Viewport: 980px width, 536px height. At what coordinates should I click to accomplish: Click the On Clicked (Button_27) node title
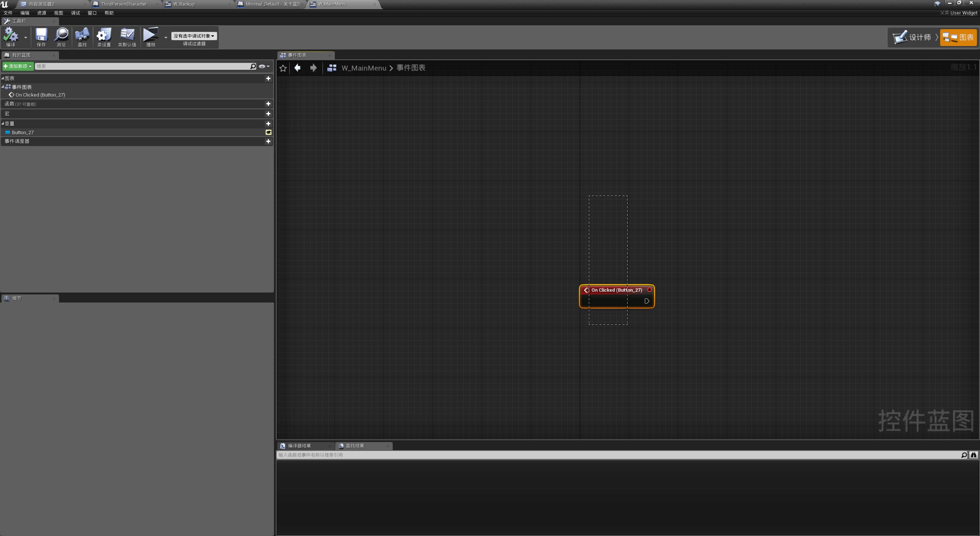click(616, 290)
